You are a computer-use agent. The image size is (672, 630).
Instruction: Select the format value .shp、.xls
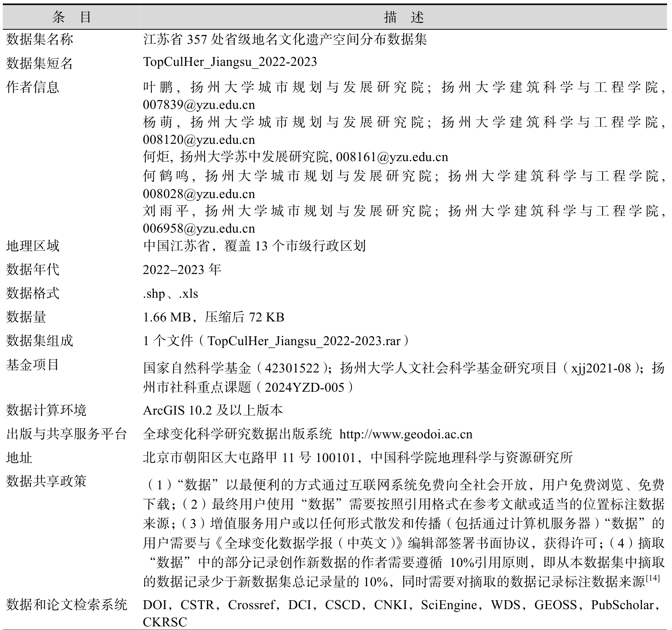pyautogui.click(x=170, y=294)
